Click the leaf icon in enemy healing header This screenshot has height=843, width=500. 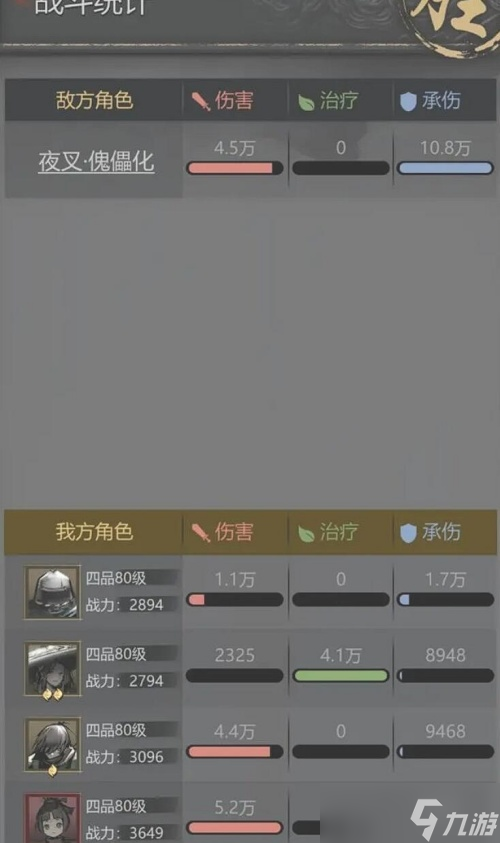click(306, 102)
